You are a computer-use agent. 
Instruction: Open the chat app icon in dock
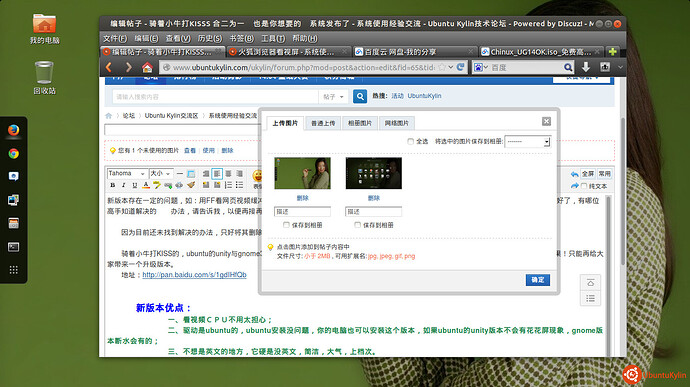14,177
